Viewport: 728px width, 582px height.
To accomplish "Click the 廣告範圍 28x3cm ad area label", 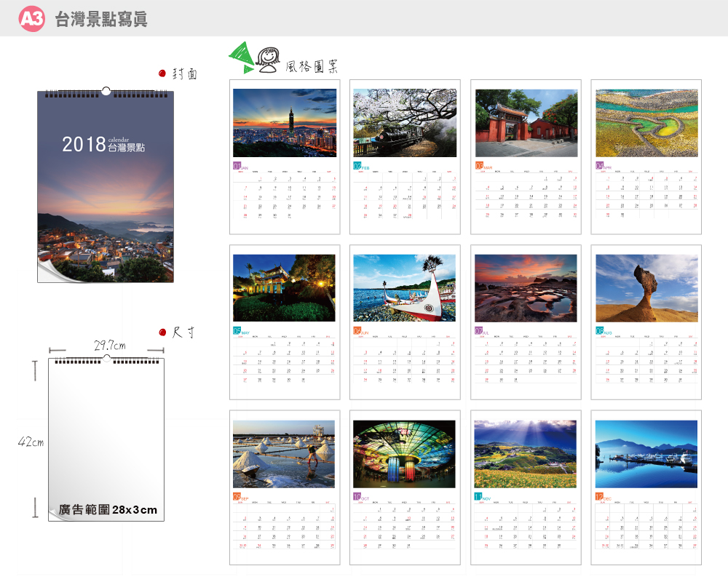I will coord(108,509).
